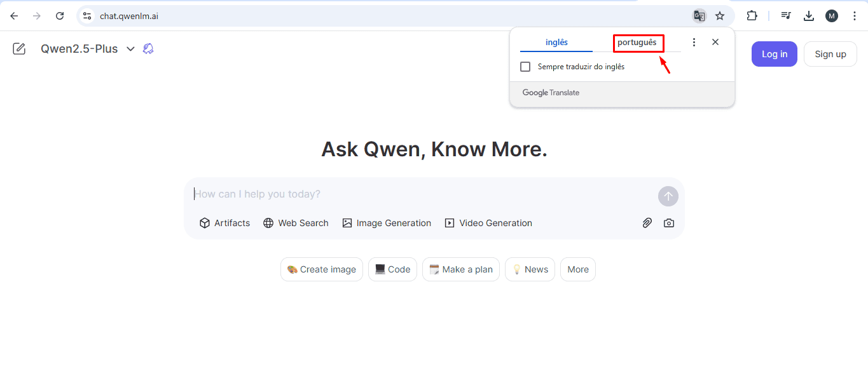
Task: Click the send arrow button
Action: pyautogui.click(x=668, y=196)
